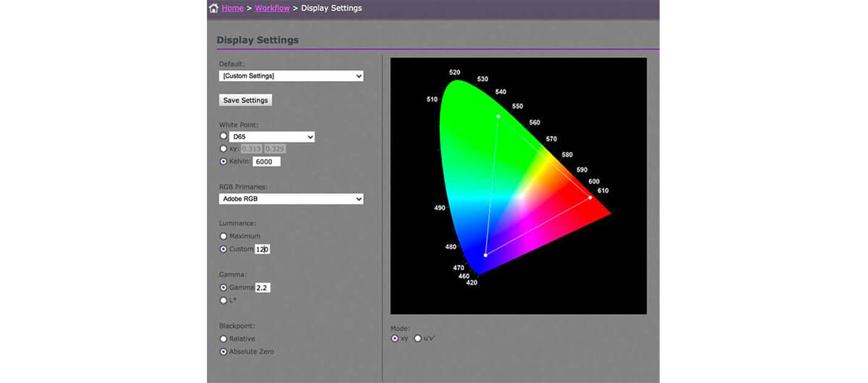Click the xy value 0.313 field
This screenshot has height=383, width=868.
(x=251, y=149)
